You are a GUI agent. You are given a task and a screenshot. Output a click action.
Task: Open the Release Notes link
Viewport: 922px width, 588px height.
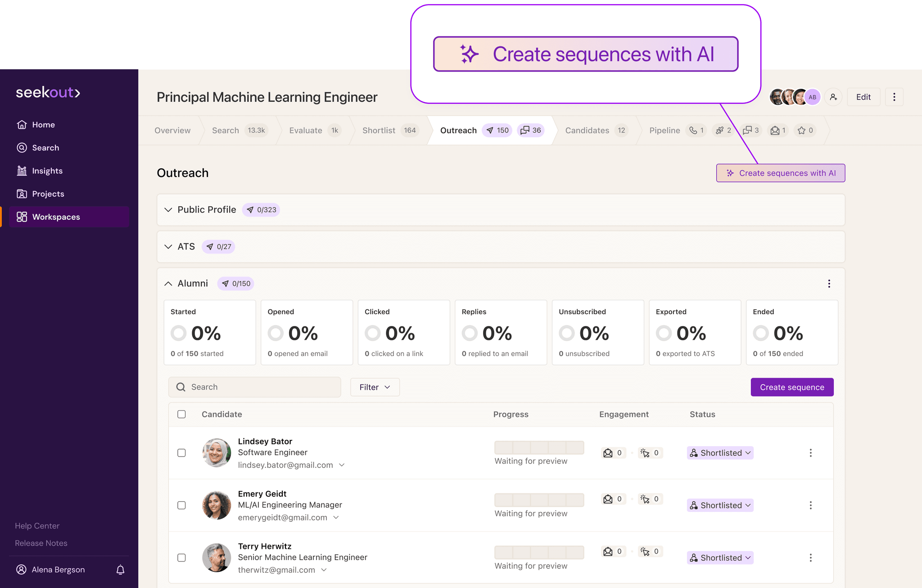pos(41,543)
